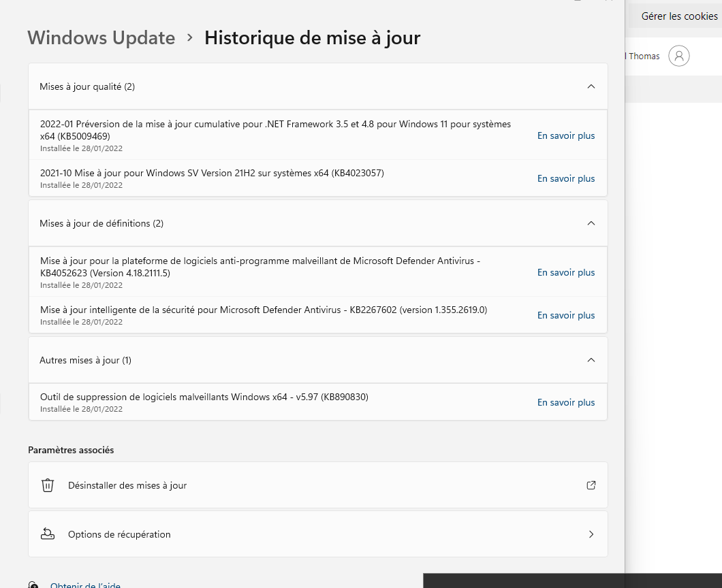Click the Autres mises à jour (1) label
This screenshot has width=722, height=588.
(85, 360)
